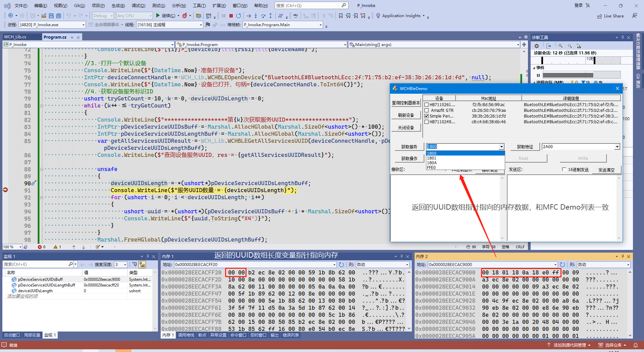Stop debugging with the red square icon

pos(231,16)
